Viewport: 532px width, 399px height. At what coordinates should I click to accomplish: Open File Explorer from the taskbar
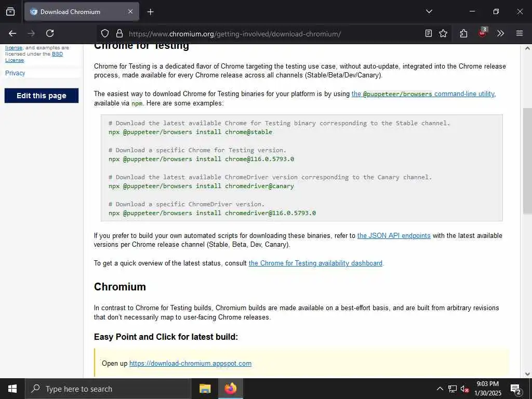pyautogui.click(x=205, y=389)
